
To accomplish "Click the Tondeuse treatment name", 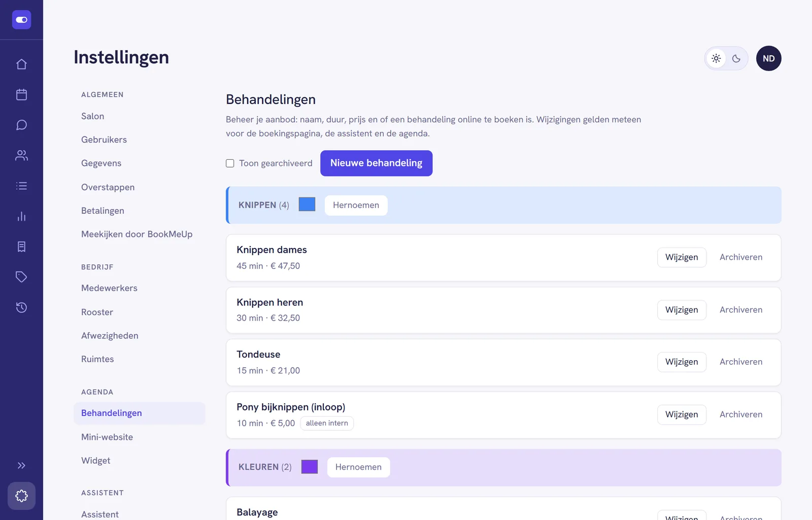I will pos(258,355).
